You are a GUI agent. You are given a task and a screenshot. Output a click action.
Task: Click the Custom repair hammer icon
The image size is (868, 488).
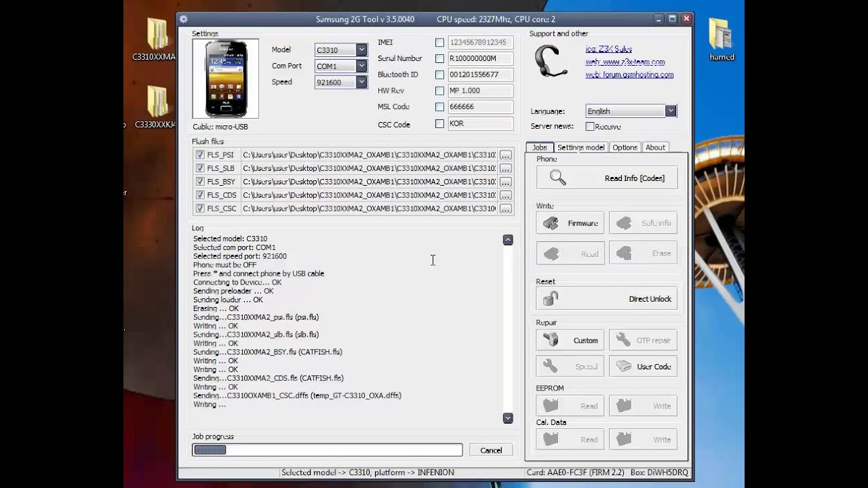coord(551,340)
